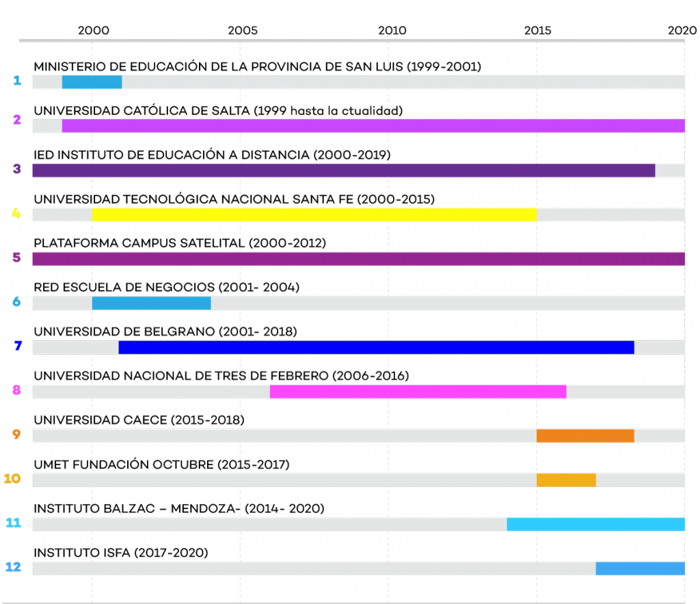
Task: Click the blue Instituto ISFA bar
Action: pos(640,568)
